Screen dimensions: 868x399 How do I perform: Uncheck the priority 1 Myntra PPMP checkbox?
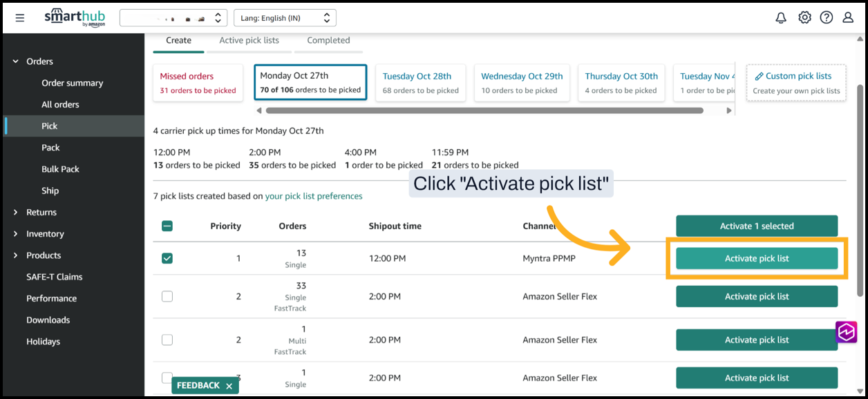[x=167, y=258]
